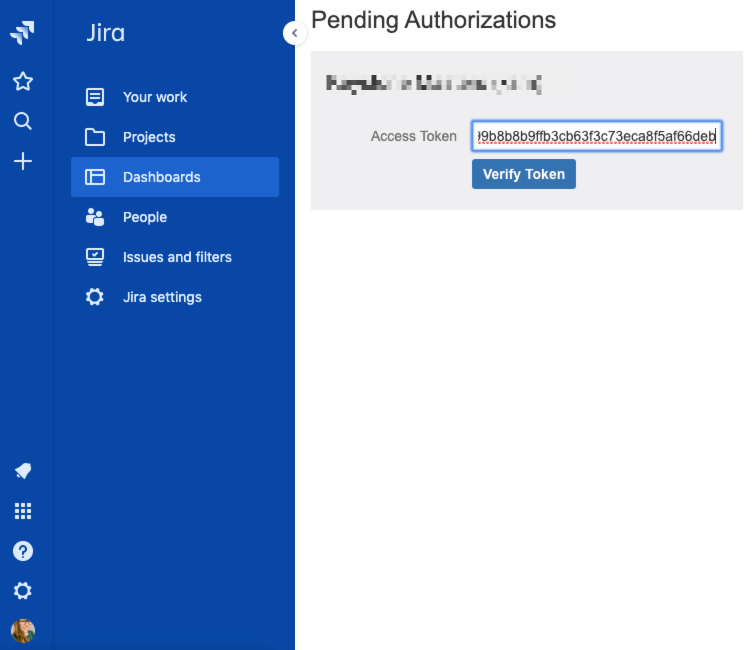
Task: Open starred and recent star icon
Action: (23, 81)
